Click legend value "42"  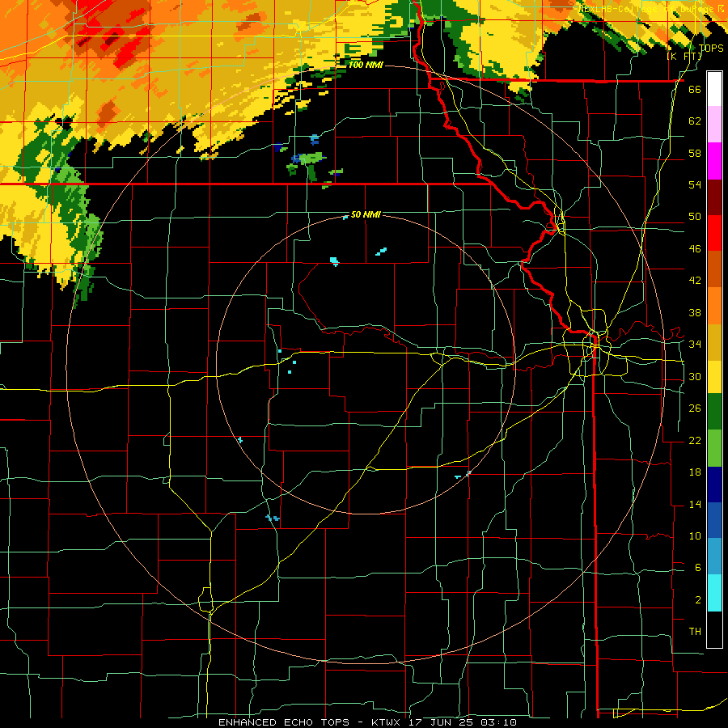pyautogui.click(x=695, y=281)
